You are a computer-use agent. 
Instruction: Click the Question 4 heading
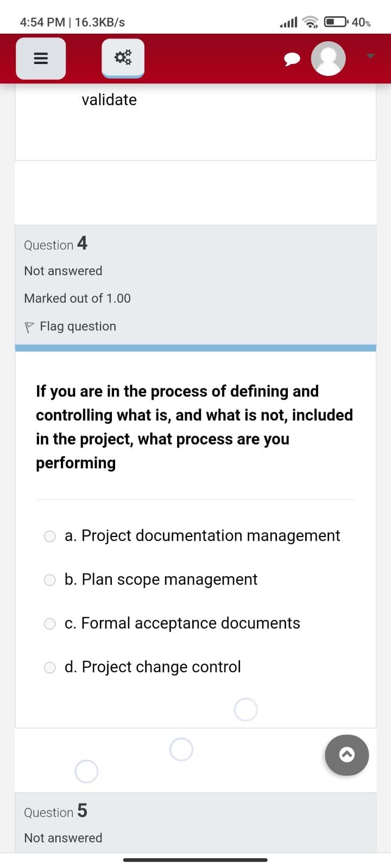click(55, 244)
